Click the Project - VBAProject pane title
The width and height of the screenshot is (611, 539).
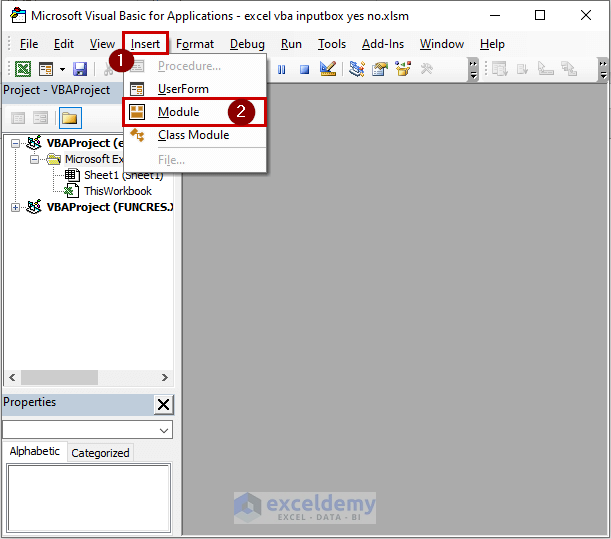(x=57, y=90)
